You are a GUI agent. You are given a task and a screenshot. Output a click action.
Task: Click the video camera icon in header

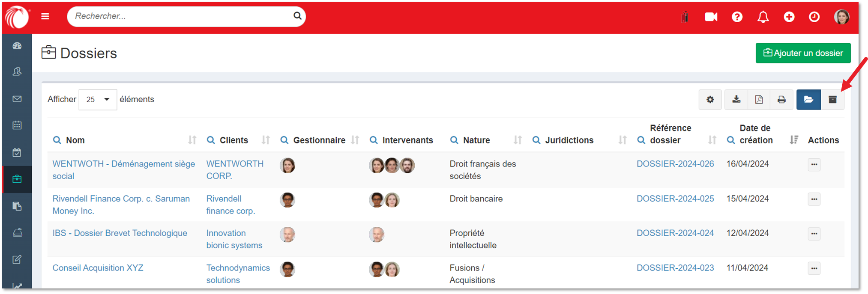point(711,17)
